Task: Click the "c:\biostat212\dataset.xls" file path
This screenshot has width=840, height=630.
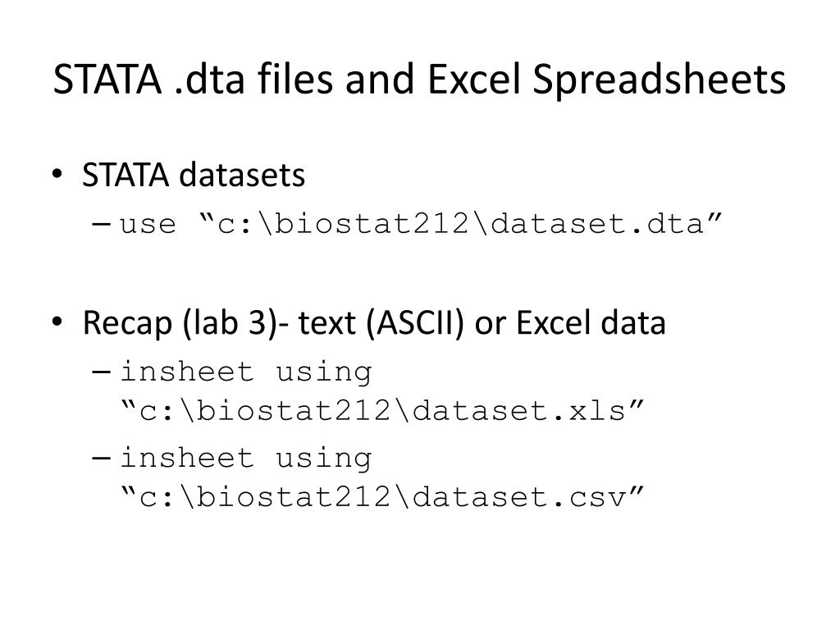Action: pos(383,409)
